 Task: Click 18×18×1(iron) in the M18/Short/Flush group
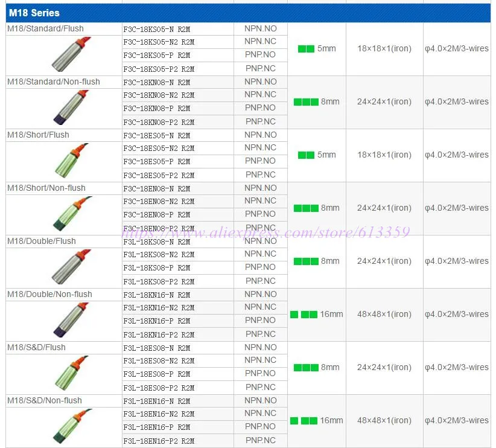click(384, 155)
